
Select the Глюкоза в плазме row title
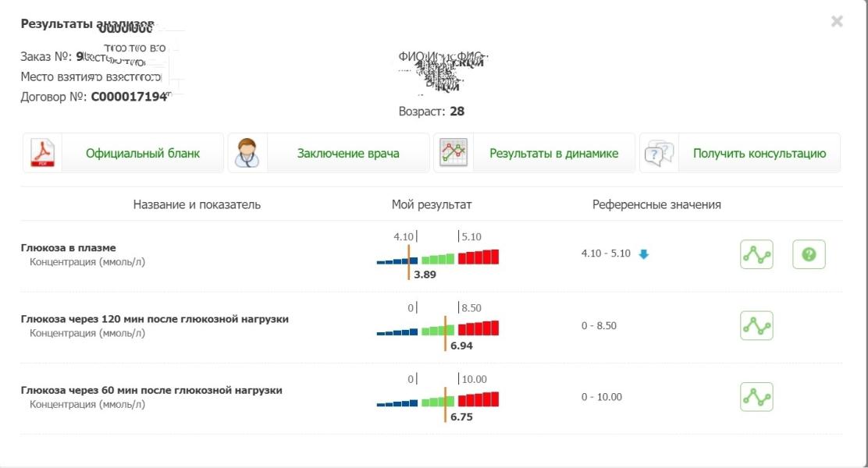coord(68,248)
